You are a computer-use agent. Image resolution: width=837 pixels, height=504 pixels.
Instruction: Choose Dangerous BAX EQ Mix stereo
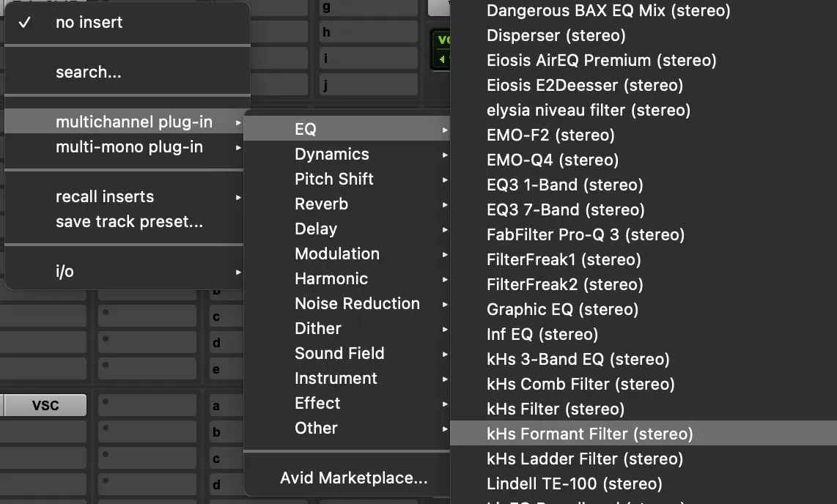click(x=608, y=11)
